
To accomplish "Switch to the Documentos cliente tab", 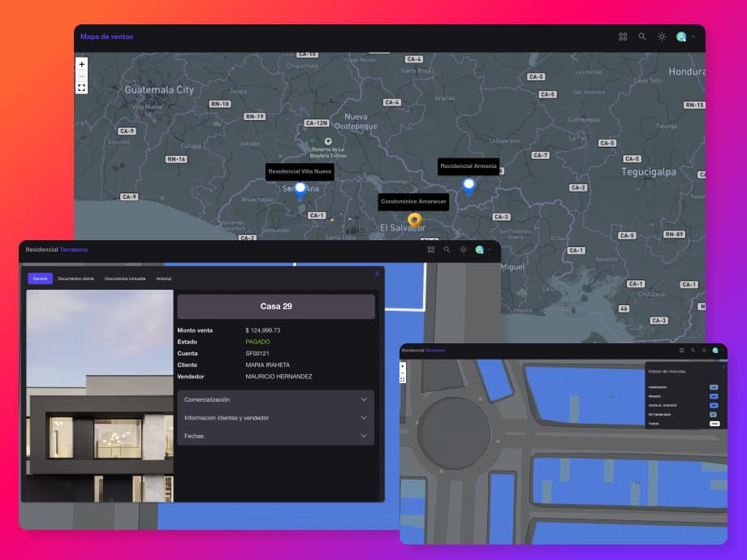I will (x=76, y=278).
